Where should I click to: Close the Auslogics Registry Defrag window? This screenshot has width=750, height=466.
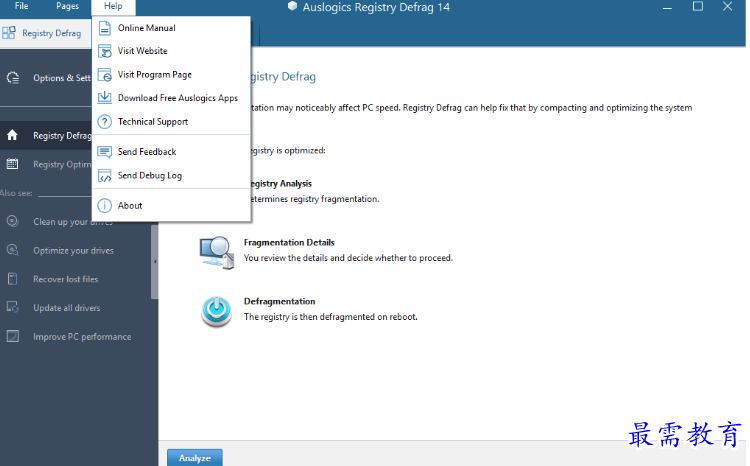(x=728, y=6)
